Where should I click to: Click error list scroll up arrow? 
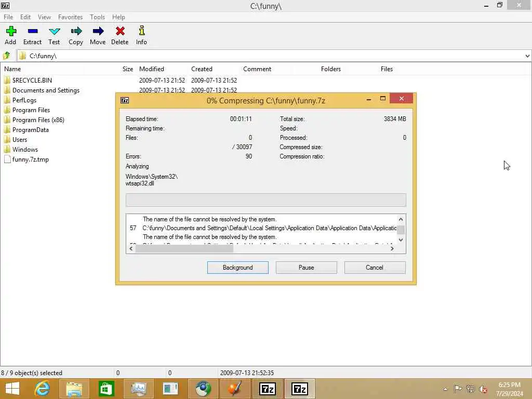pos(401,219)
